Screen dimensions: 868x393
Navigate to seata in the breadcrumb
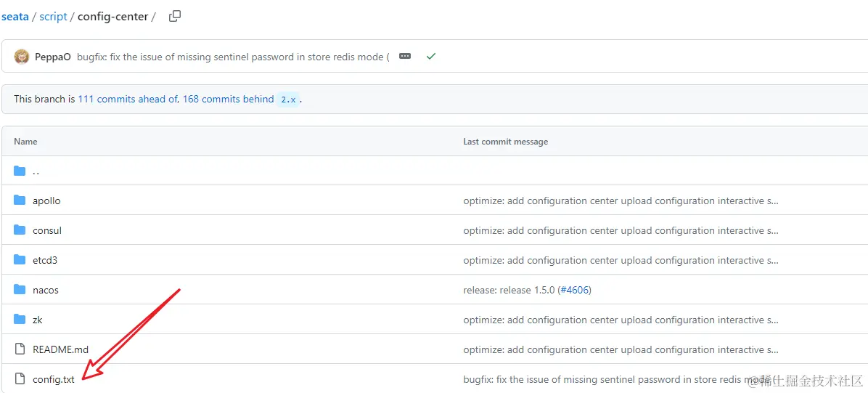click(15, 16)
